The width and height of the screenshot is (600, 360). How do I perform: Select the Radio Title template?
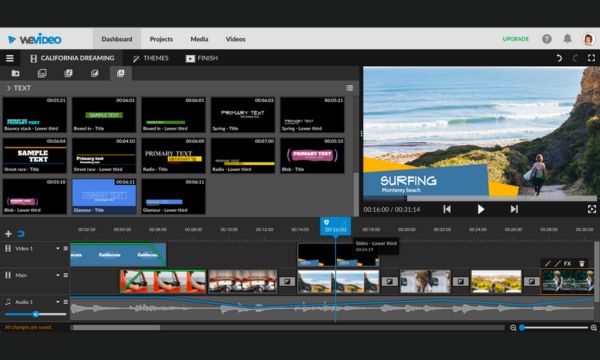tap(173, 155)
